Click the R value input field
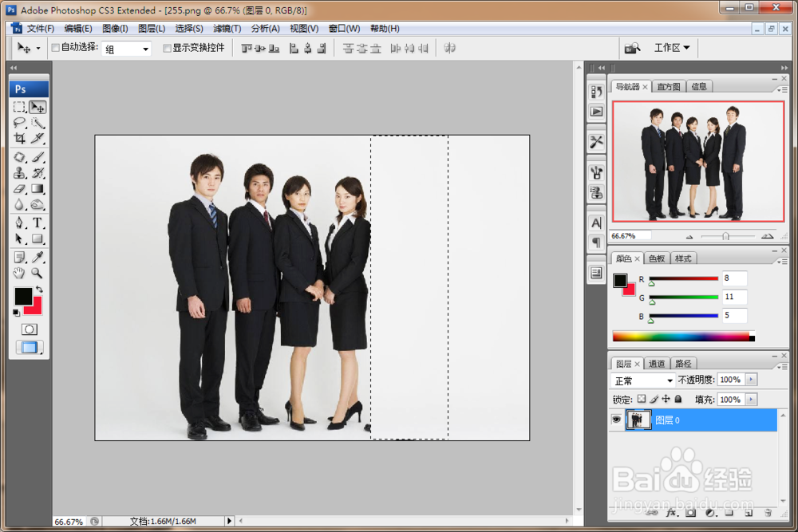The image size is (798, 532). point(734,278)
